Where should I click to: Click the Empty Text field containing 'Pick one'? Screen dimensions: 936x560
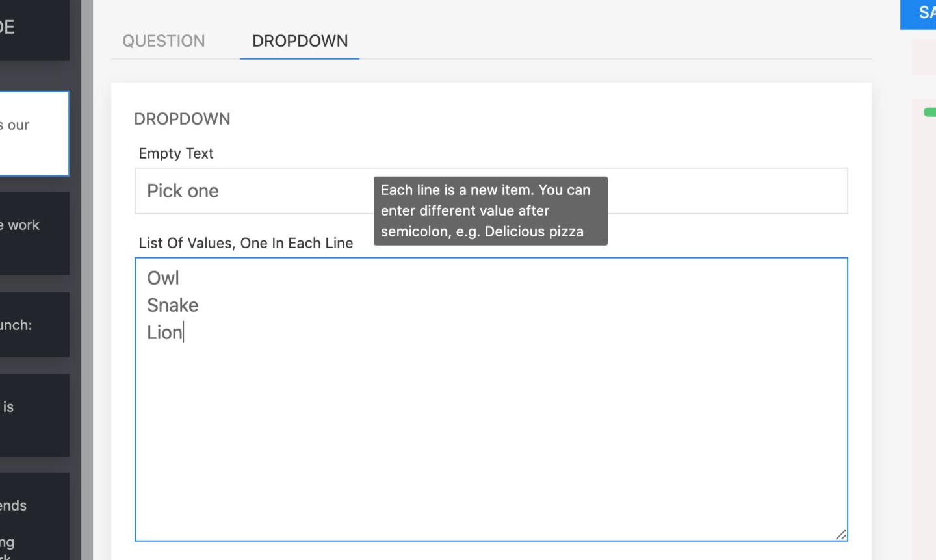[253, 191]
